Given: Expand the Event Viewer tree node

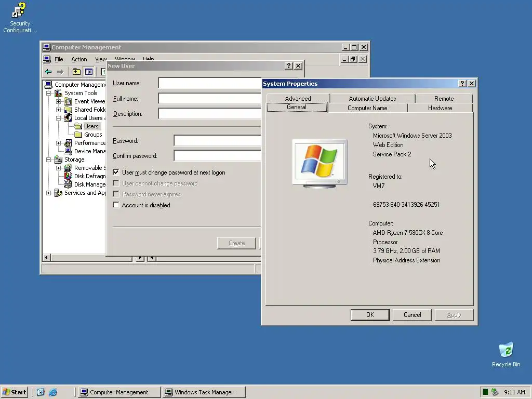Looking at the screenshot, I should pos(58,101).
